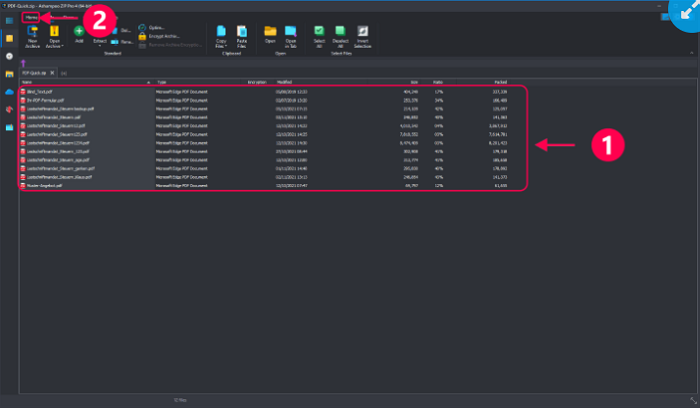Select the file Muster-Angebot.pdf
This screenshot has width=700, height=408.
pyautogui.click(x=44, y=186)
